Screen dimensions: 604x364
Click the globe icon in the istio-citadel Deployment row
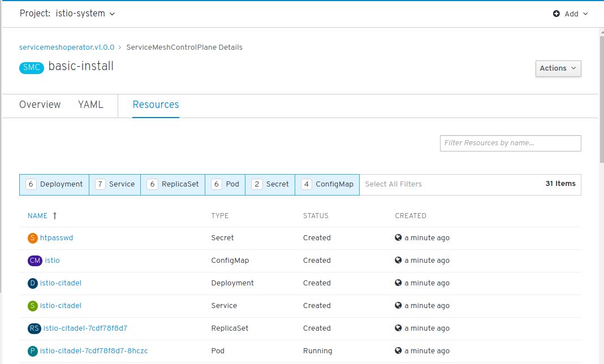click(398, 283)
